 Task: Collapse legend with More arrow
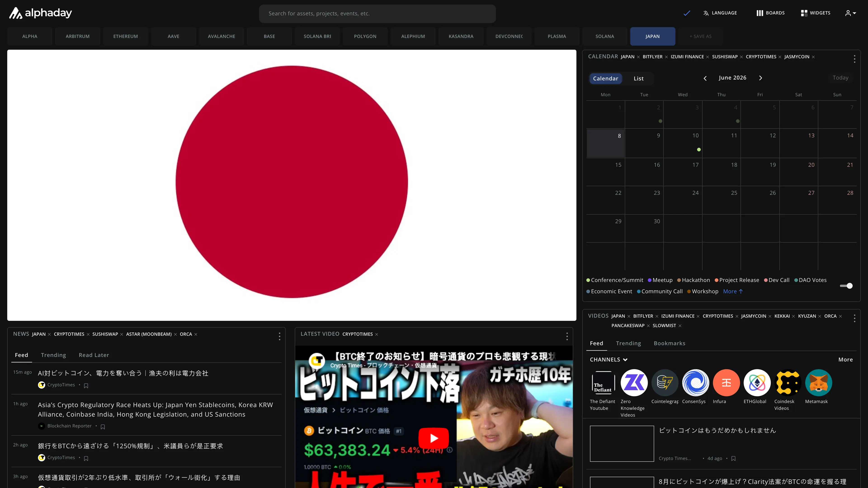(x=733, y=292)
